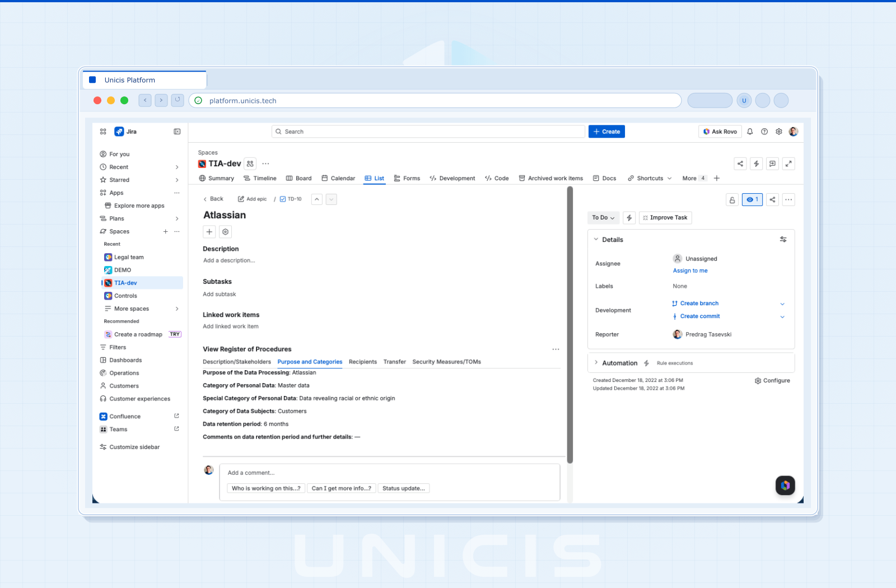Click the feedback icon in space header
The image size is (896, 588).
(772, 164)
